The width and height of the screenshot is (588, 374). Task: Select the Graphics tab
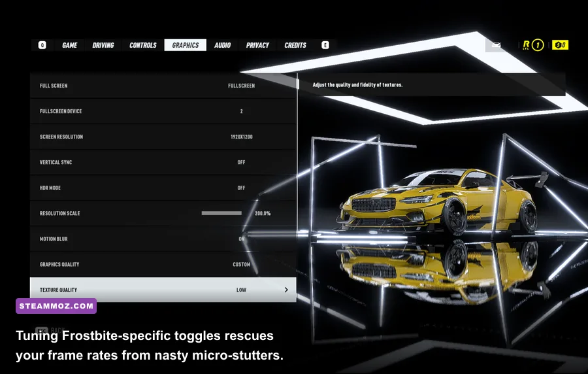[186, 45]
